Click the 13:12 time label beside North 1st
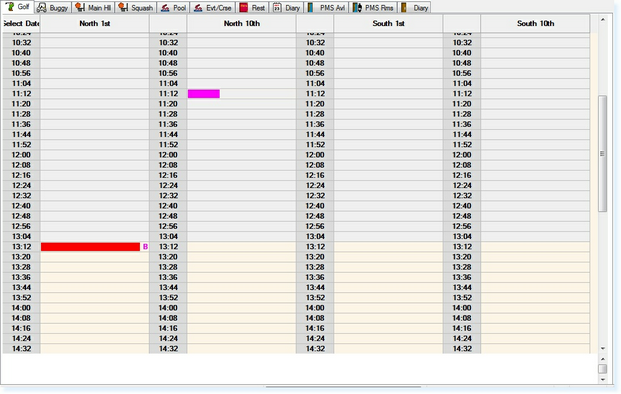 point(21,247)
